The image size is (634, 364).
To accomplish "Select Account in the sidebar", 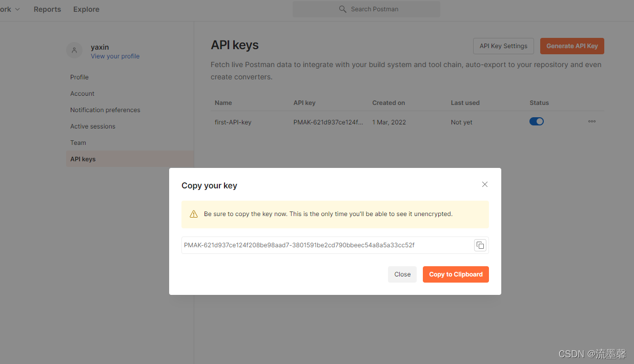I will (83, 94).
